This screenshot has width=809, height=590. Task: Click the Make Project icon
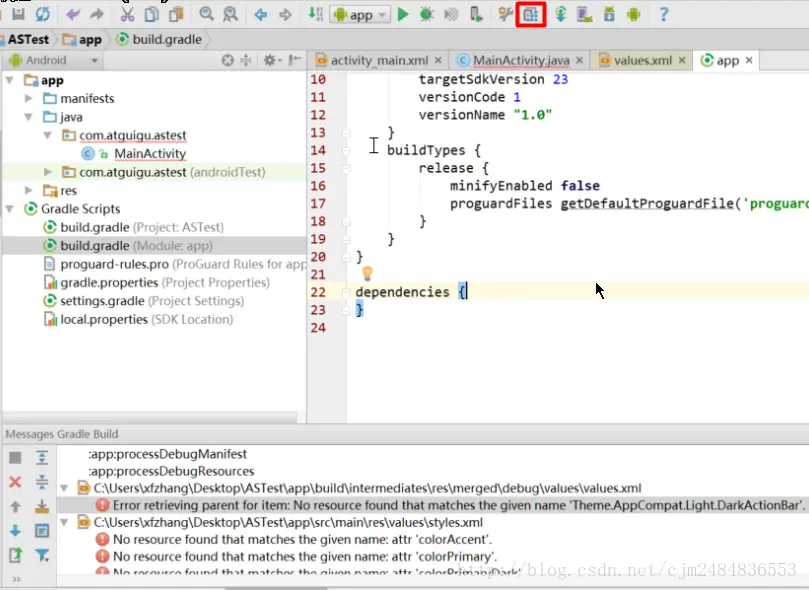[315, 14]
